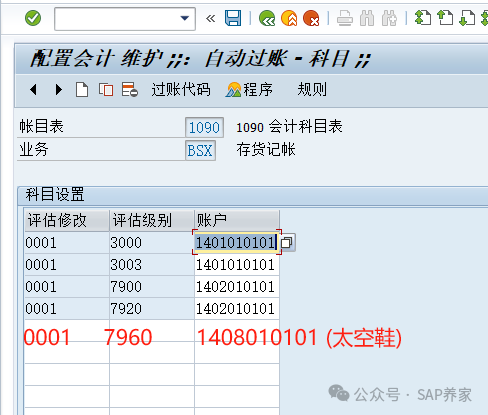Go to previous page icon

[x=445, y=18]
